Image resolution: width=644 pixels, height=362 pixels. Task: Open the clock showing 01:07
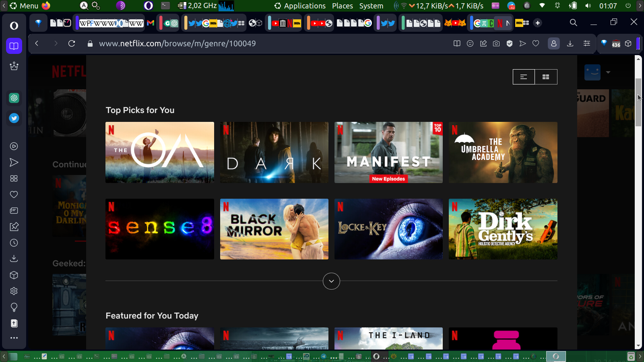click(x=608, y=6)
